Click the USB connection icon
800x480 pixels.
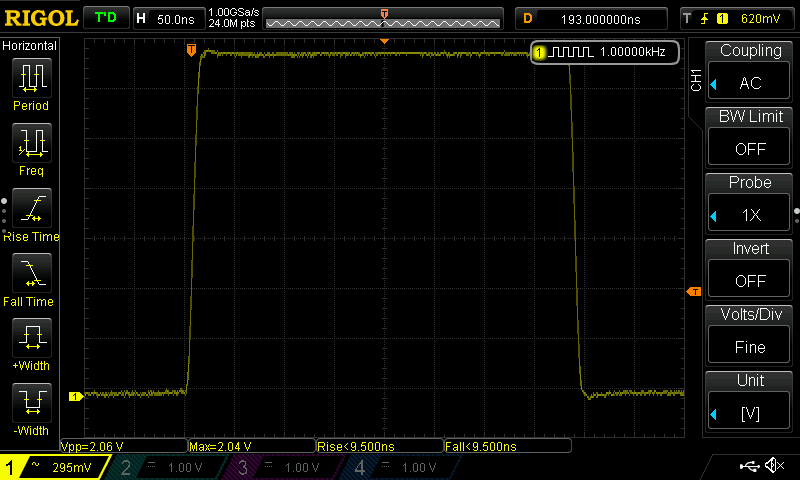pos(749,465)
